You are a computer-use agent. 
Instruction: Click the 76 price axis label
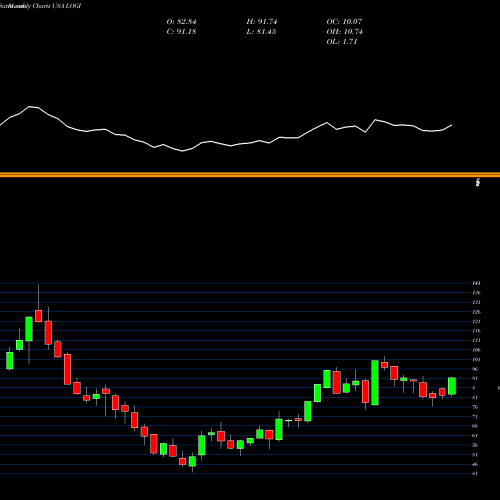[475, 407]
